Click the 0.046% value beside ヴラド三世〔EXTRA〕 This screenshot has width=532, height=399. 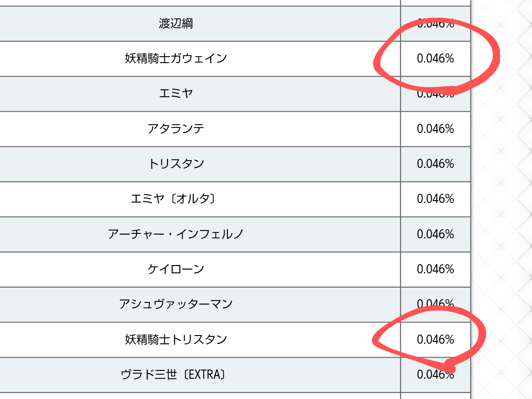pyautogui.click(x=435, y=375)
